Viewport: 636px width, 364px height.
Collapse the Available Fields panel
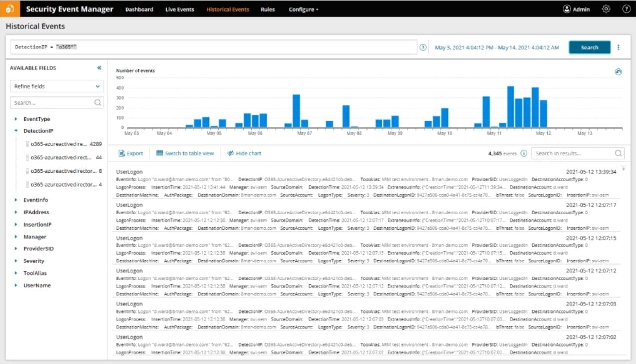(99, 68)
